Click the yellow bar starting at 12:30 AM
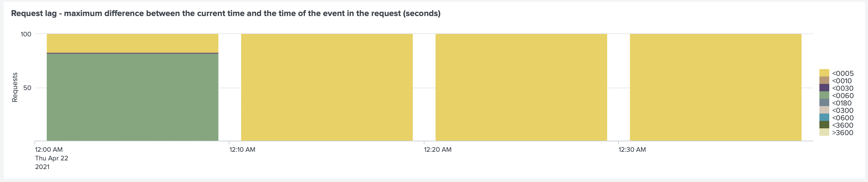 [716, 87]
